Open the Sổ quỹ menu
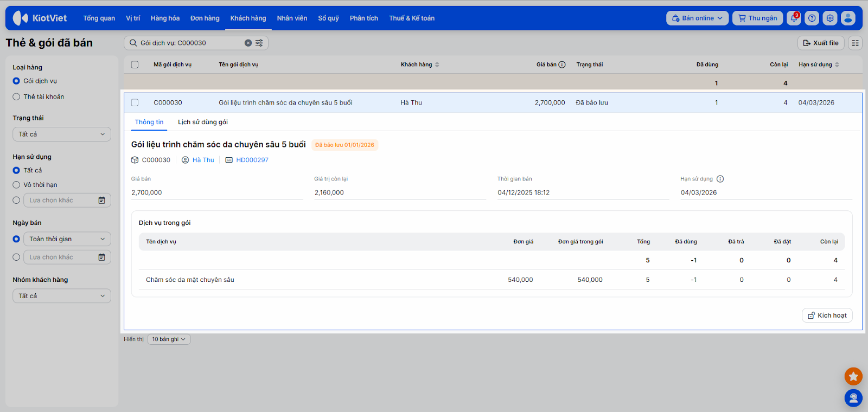 click(x=329, y=18)
